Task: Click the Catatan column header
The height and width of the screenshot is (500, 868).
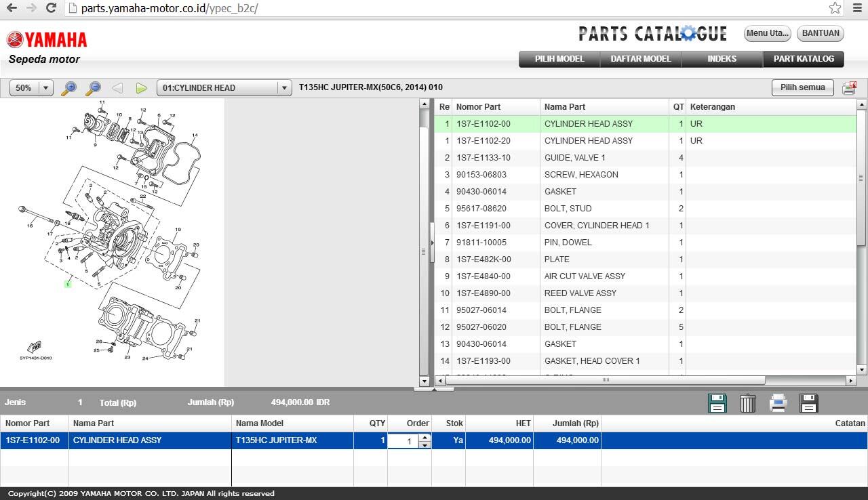Action: (734, 423)
